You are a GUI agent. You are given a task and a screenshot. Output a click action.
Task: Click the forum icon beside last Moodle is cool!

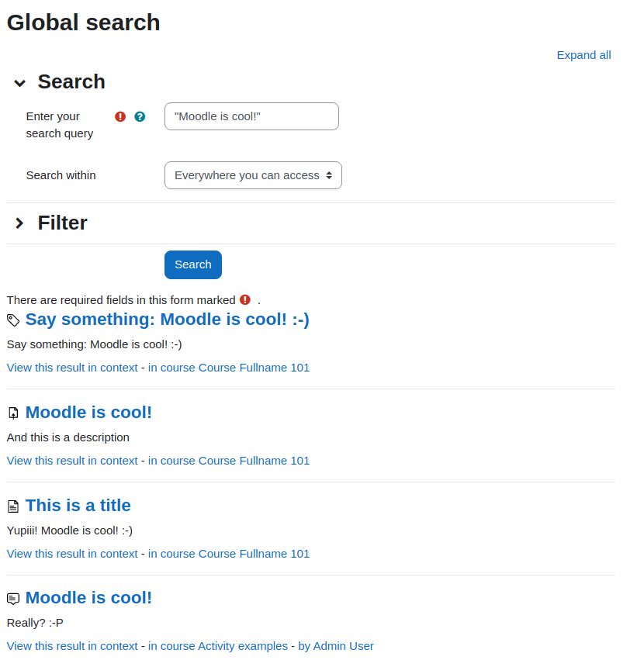click(x=13, y=599)
